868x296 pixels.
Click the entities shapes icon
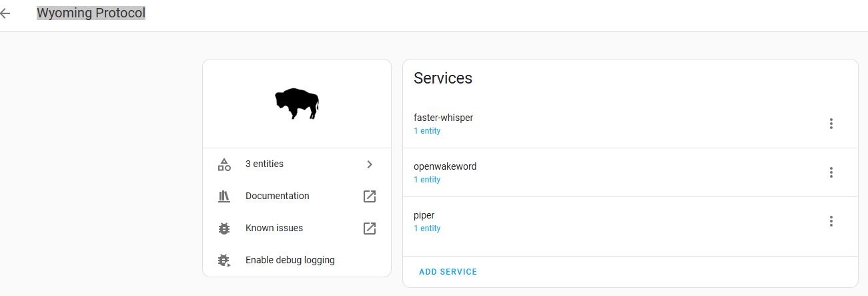(x=224, y=164)
